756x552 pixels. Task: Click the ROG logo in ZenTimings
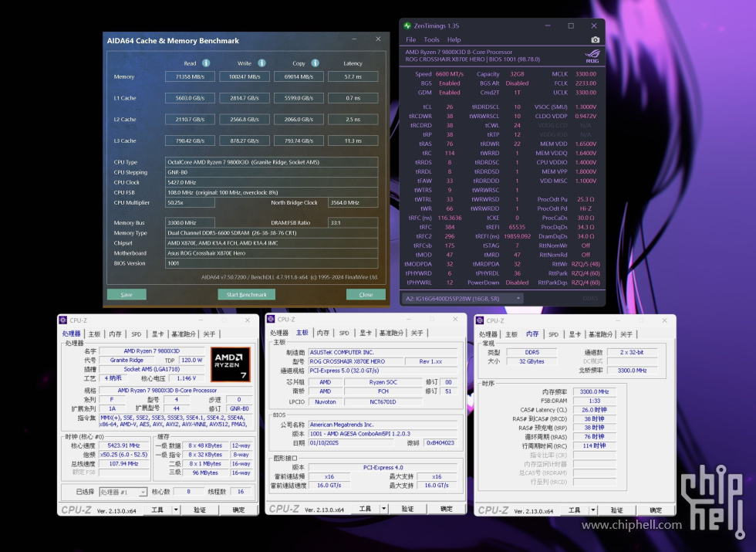click(592, 56)
